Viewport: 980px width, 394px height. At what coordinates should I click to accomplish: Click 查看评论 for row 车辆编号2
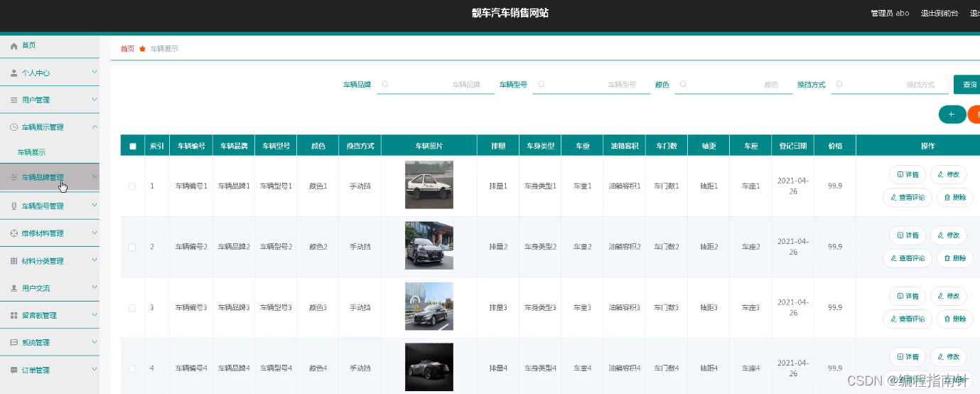[908, 258]
